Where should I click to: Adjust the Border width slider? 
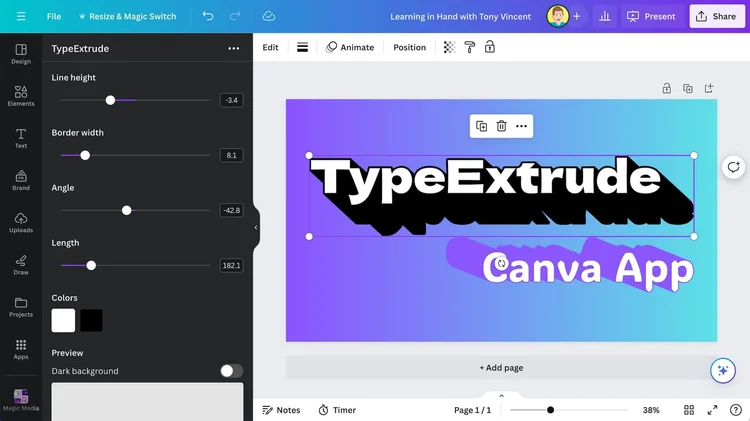click(x=85, y=155)
